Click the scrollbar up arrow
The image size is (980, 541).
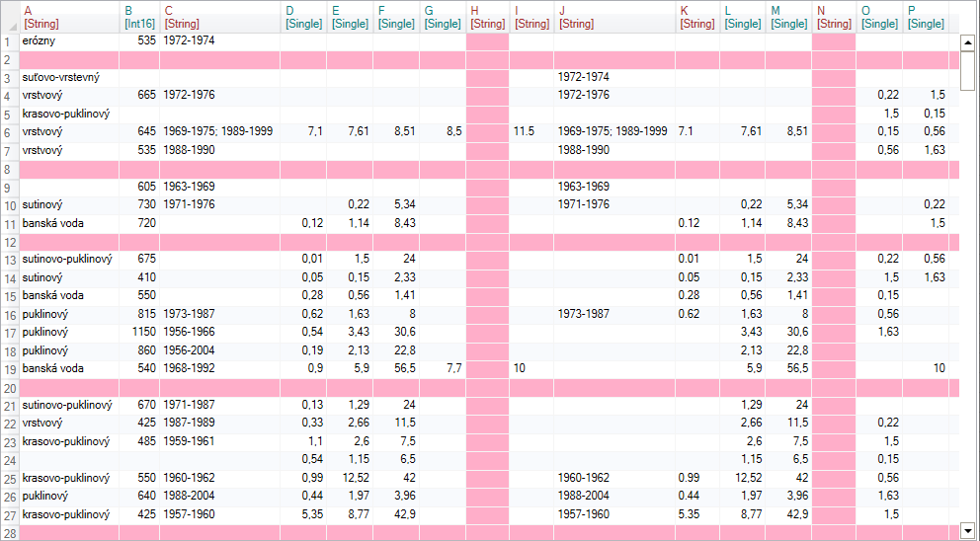[968, 42]
